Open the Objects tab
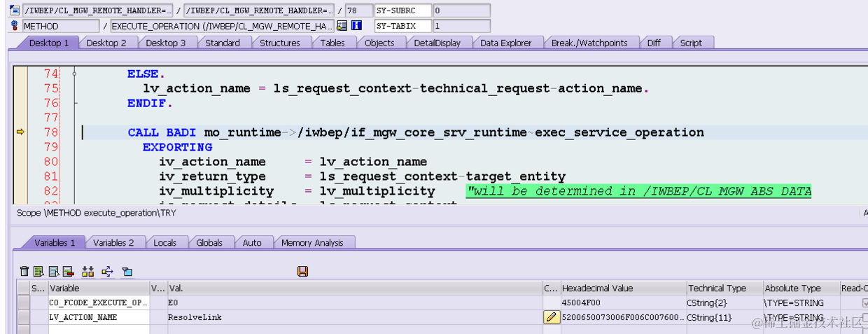868x334 pixels. point(379,43)
